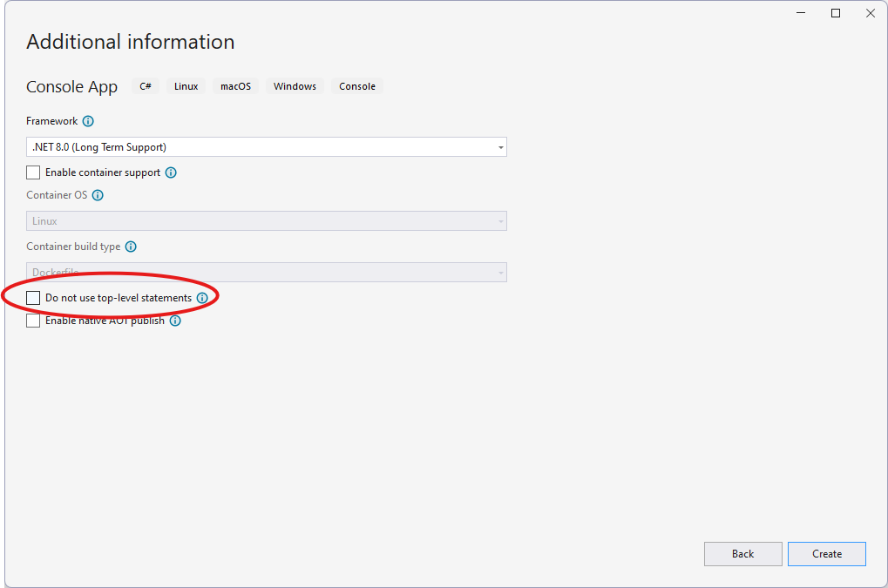Click the macOS tag
The image size is (888, 588).
(235, 86)
